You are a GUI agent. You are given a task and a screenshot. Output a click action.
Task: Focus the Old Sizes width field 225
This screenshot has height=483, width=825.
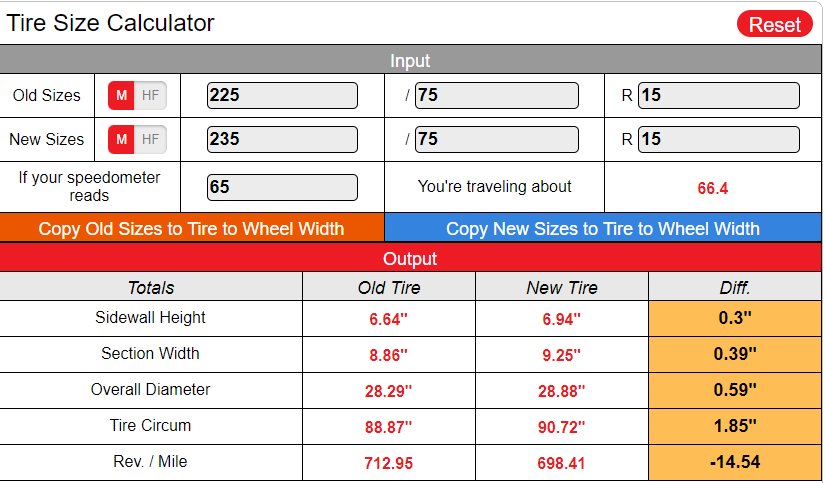click(282, 95)
